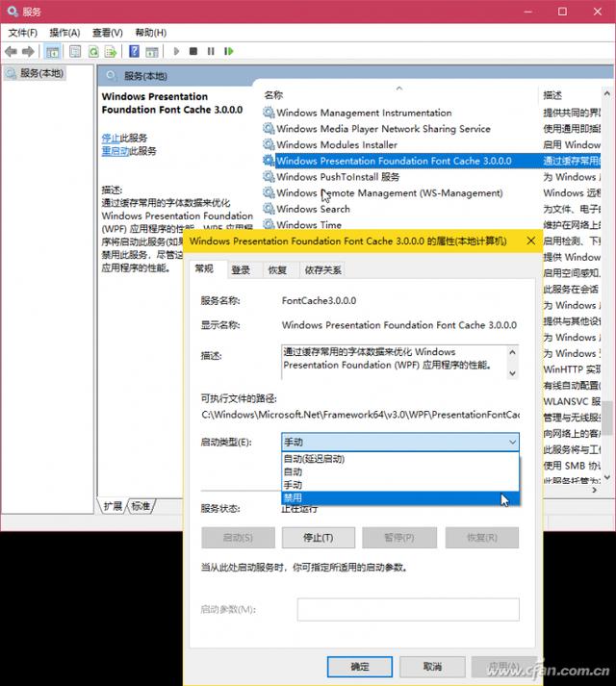This screenshot has width=616, height=686.
Task: Click gear icon of Windows Management Instrumentation
Action: click(269, 113)
